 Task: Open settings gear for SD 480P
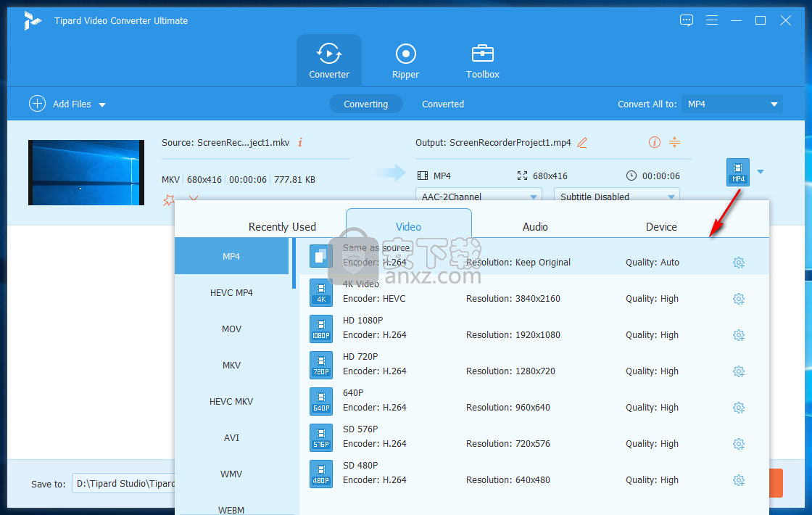click(x=739, y=480)
